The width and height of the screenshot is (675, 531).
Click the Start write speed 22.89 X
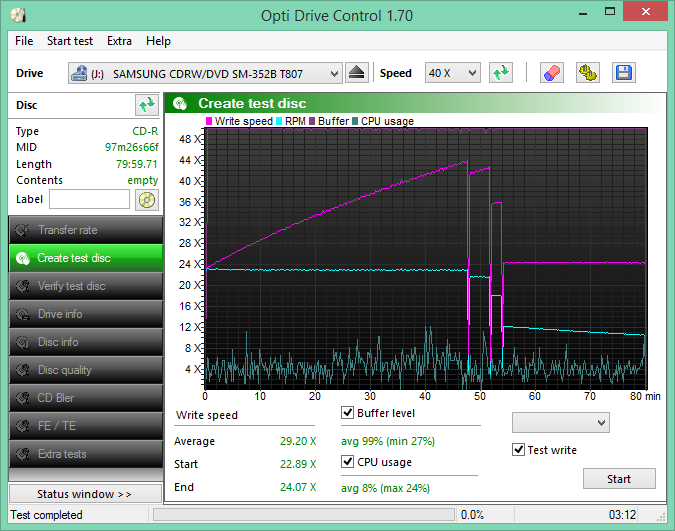click(298, 464)
